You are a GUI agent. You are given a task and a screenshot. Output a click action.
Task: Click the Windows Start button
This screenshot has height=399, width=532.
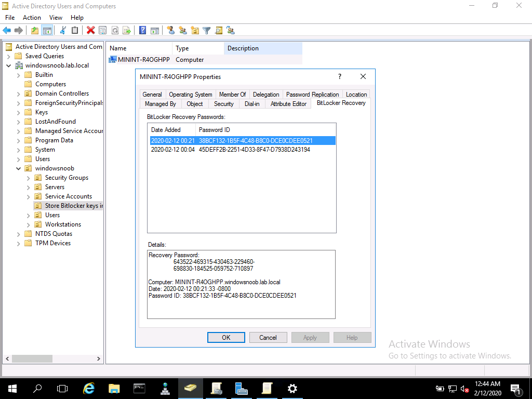[x=12, y=389]
